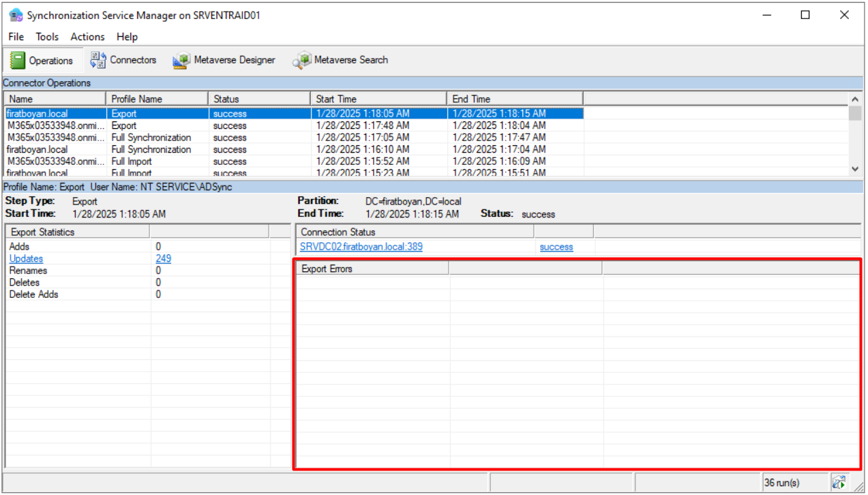868x495 pixels.
Task: Click partition DC=firatboyan,DC=local value
Action: click(x=413, y=202)
